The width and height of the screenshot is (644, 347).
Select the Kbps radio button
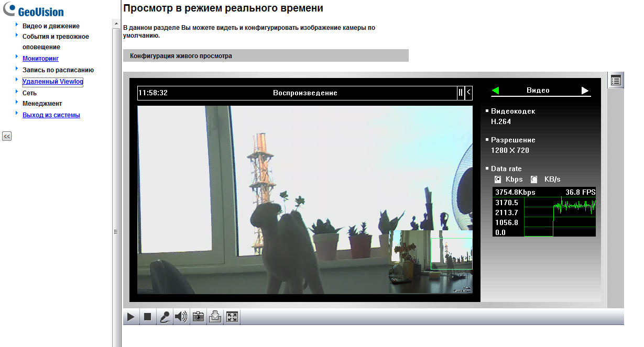(x=498, y=180)
